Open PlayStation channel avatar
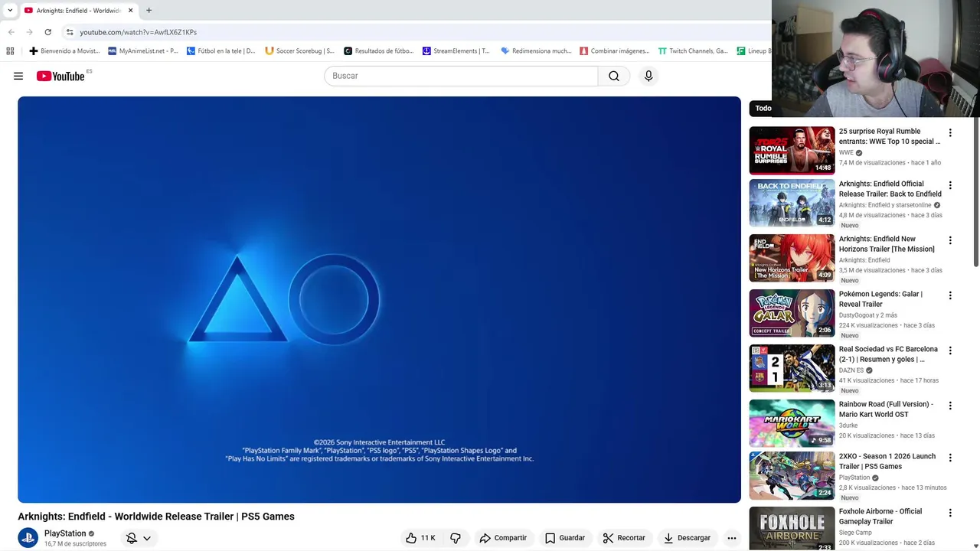This screenshot has width=980, height=551. click(28, 538)
